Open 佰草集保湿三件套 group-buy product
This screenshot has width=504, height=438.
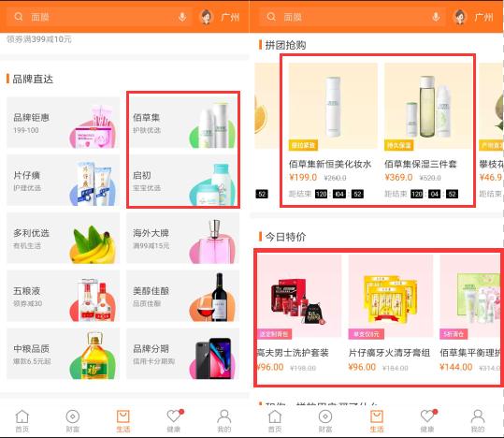click(428, 131)
